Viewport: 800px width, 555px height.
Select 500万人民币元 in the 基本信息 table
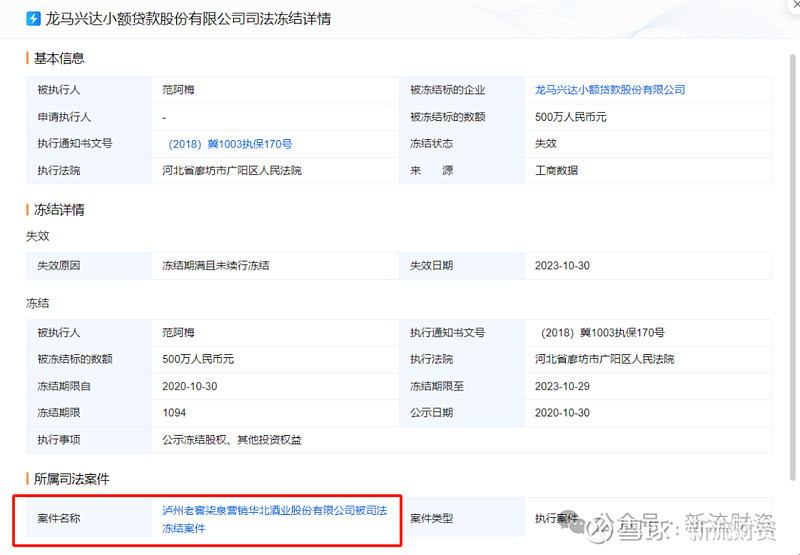(x=570, y=117)
